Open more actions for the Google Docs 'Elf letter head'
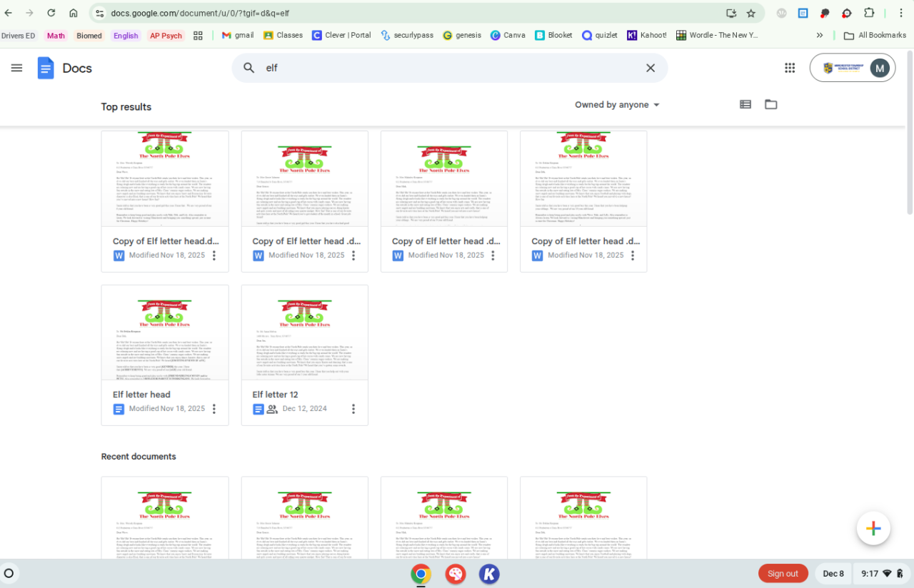This screenshot has height=588, width=914. pos(214,409)
